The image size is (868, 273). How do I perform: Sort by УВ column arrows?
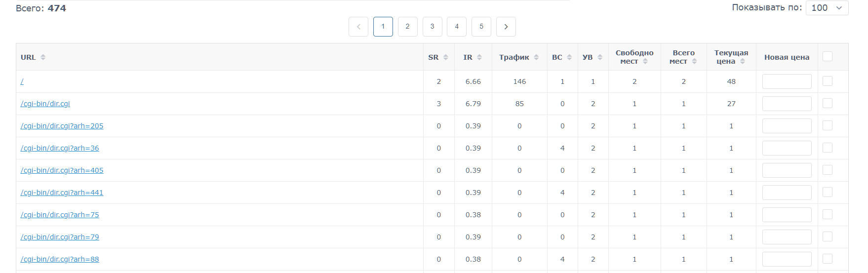pyautogui.click(x=600, y=57)
